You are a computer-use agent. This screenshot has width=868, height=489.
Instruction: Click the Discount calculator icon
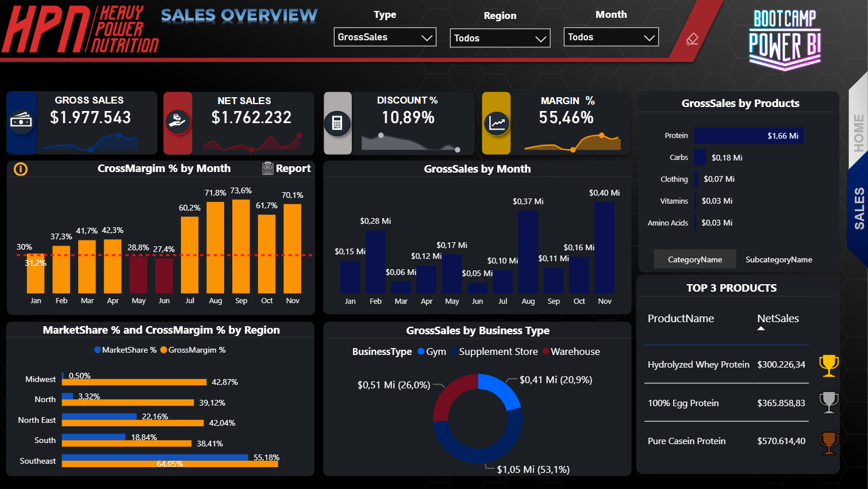tap(337, 123)
